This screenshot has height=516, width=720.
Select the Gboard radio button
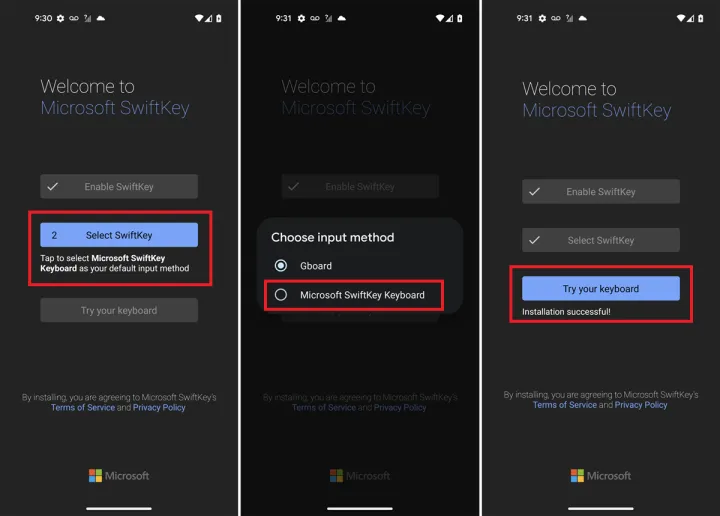point(281,265)
